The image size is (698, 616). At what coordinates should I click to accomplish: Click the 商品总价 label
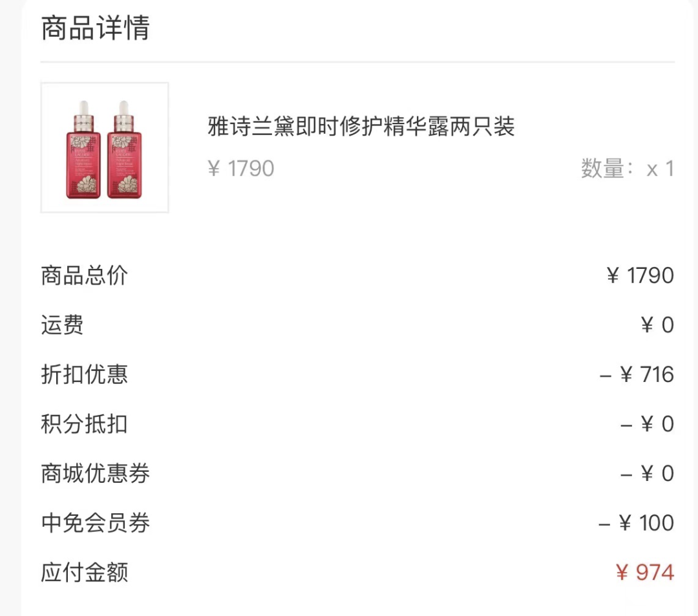tap(84, 275)
